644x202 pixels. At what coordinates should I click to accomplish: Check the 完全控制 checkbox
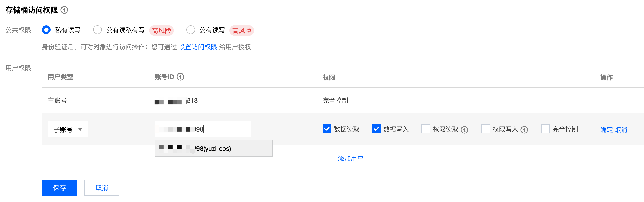(545, 129)
